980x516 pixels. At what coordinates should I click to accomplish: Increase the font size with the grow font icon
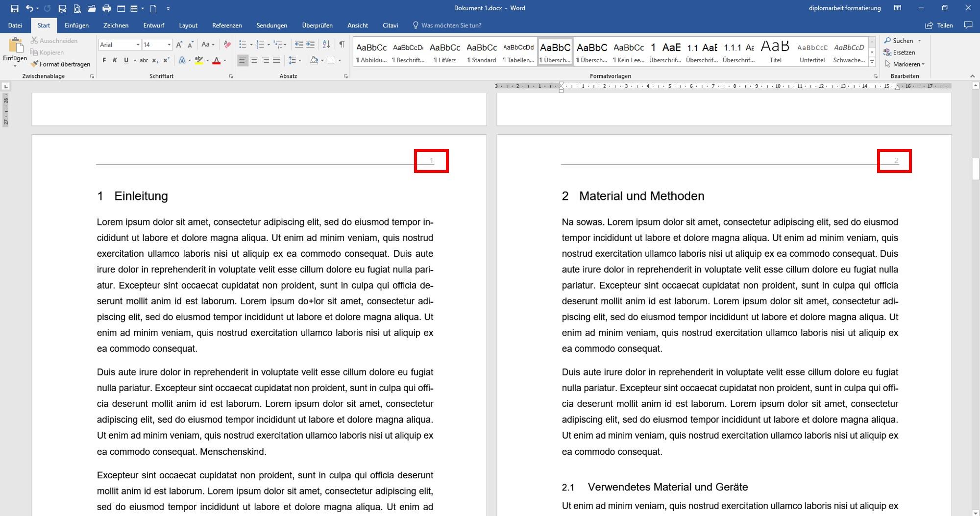point(179,45)
